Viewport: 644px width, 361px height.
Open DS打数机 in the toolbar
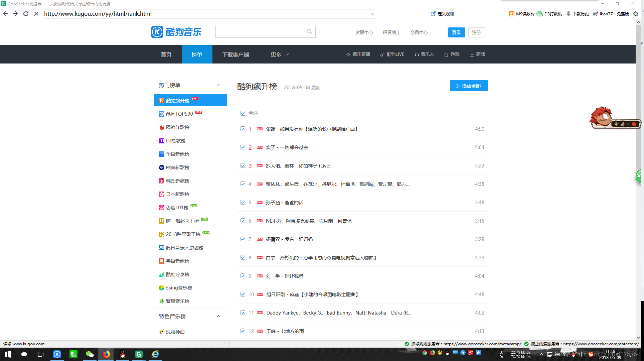549,14
